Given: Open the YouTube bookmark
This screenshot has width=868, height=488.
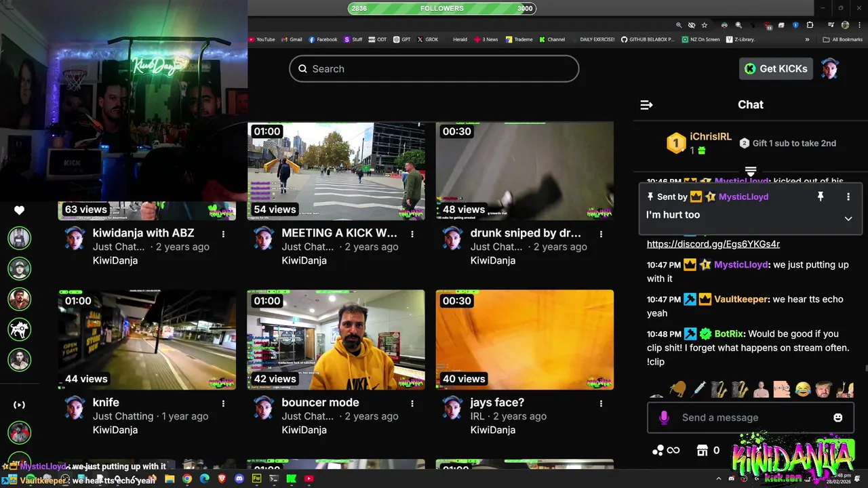Looking at the screenshot, I should [x=262, y=39].
